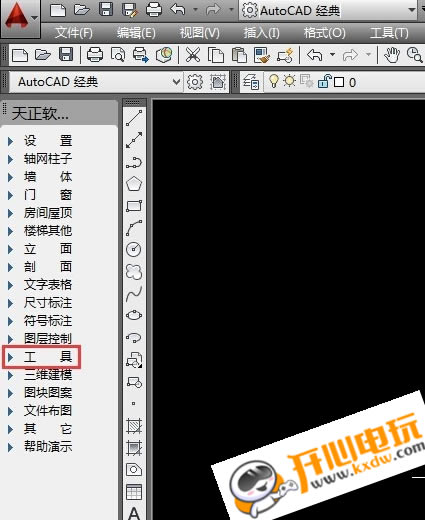Toggle the layer freeze sun icon
The image size is (425, 520).
coord(289,81)
